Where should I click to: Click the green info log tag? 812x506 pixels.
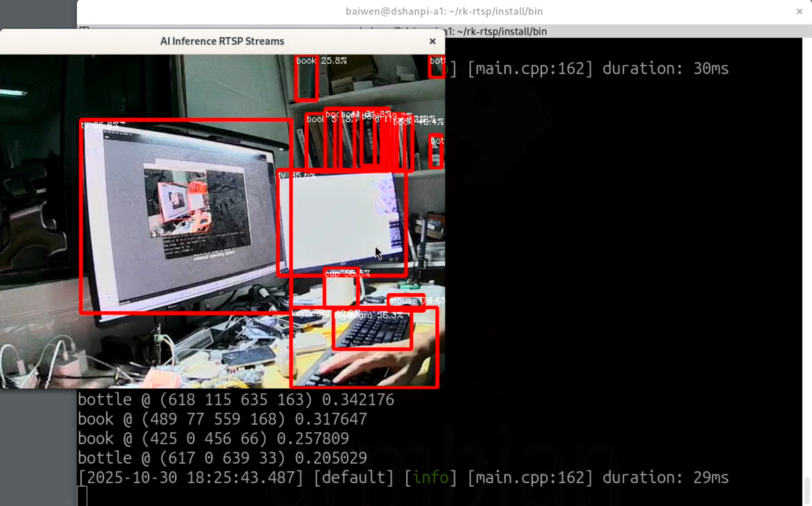pos(432,478)
